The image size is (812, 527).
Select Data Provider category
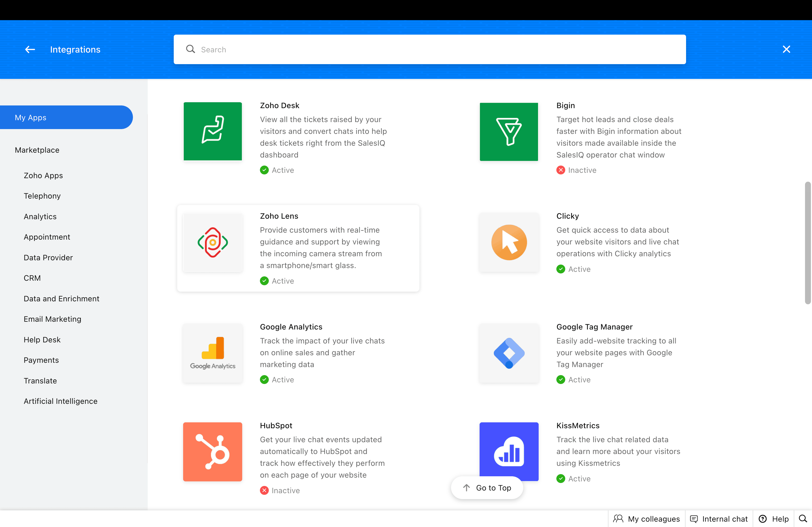[x=48, y=258]
